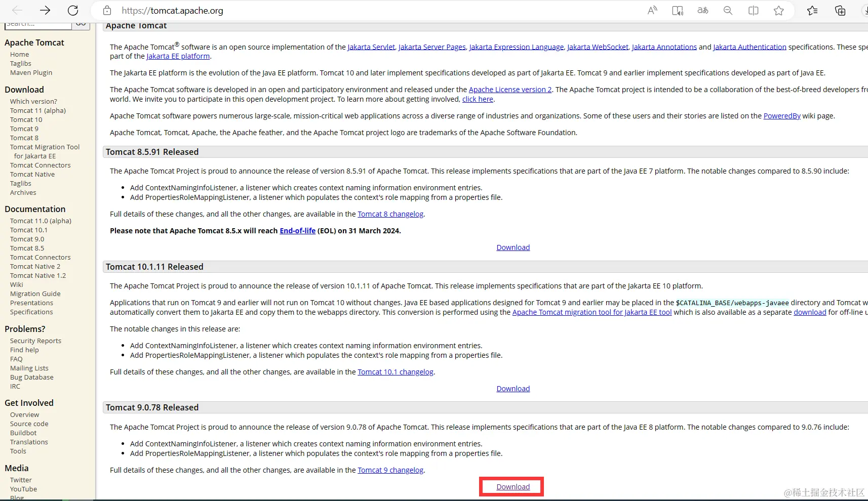868x501 pixels.
Task: Open Tomcat Native 2 documentation
Action: (x=35, y=267)
